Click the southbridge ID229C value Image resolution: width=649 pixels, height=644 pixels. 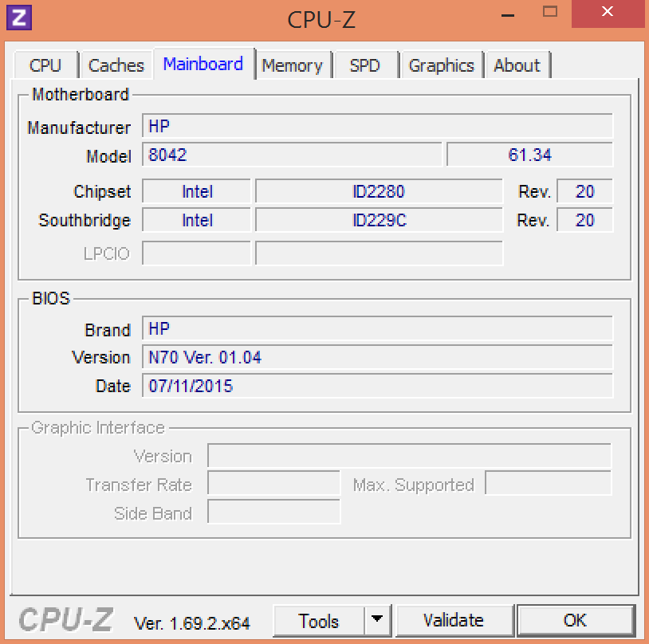pos(380,220)
